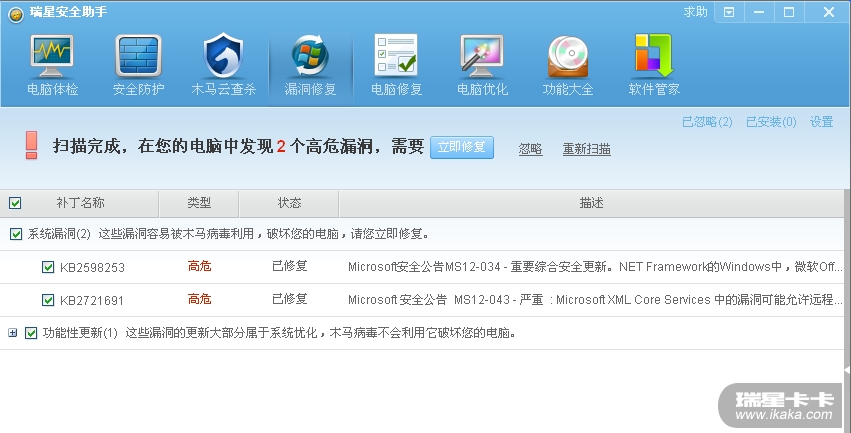851x433 pixels.
Task: Expand the 功能性更新(1) group plus sign
Action: point(12,333)
